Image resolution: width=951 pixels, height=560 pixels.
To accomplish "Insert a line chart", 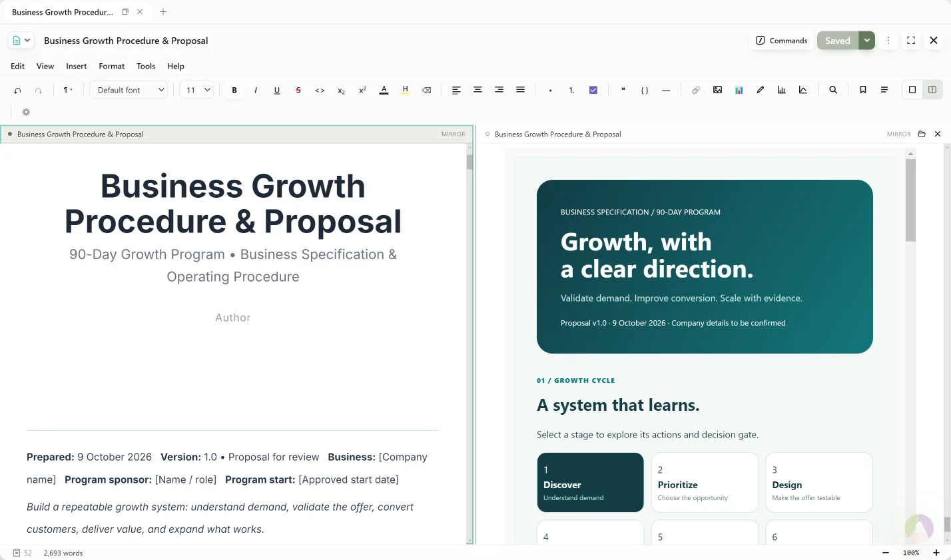I will (802, 90).
